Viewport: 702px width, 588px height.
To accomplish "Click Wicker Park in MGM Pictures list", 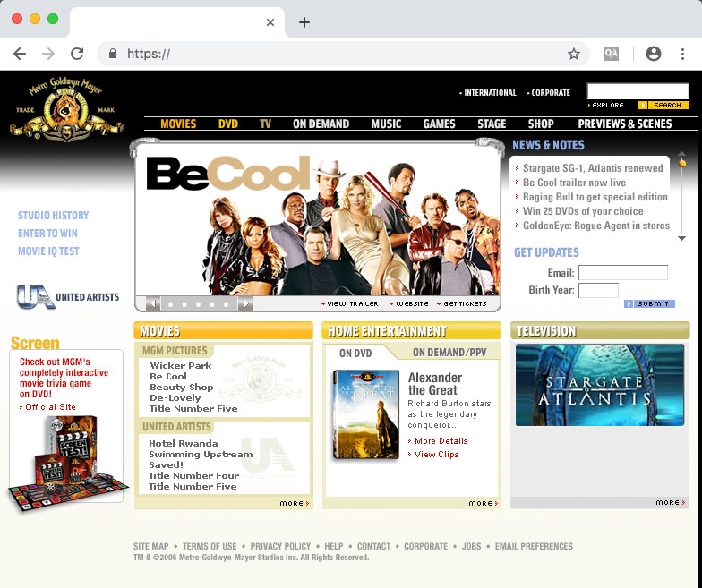I will point(181,365).
